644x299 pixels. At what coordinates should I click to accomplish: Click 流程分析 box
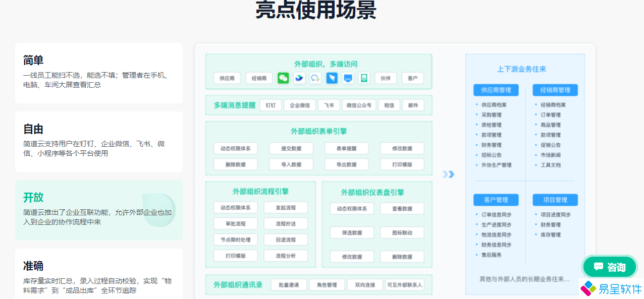point(286,256)
